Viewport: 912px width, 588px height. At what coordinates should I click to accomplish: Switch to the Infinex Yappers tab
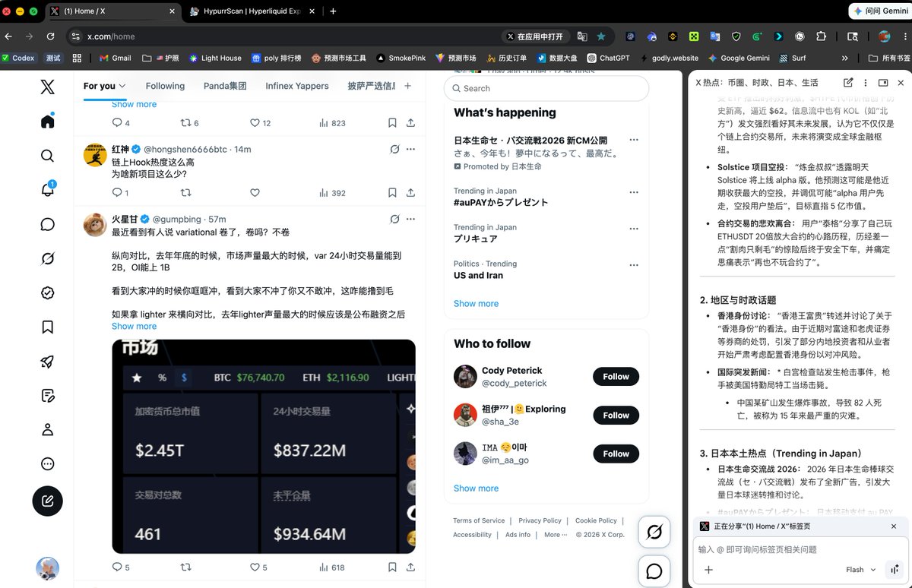coord(297,86)
